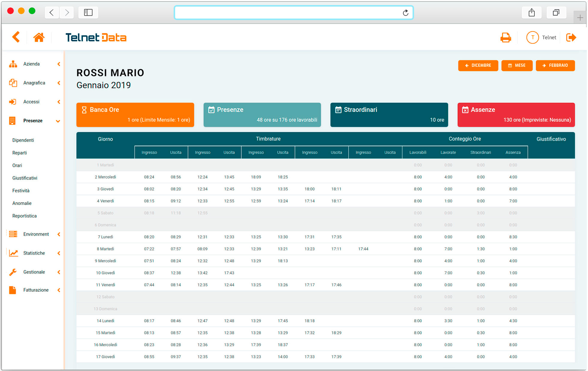Select the 17 Giovedì row label
588x371 pixels.
point(105,357)
